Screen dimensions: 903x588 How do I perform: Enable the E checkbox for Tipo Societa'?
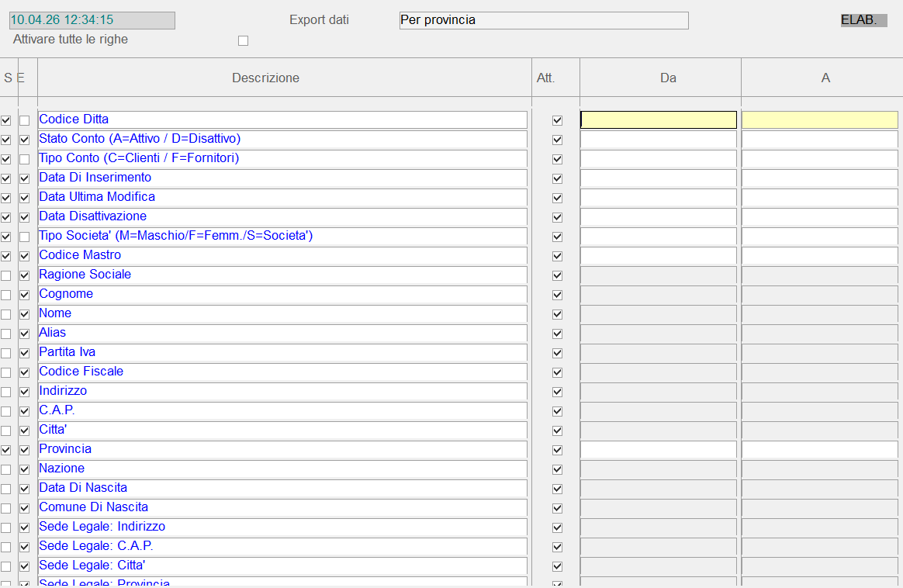(25, 237)
